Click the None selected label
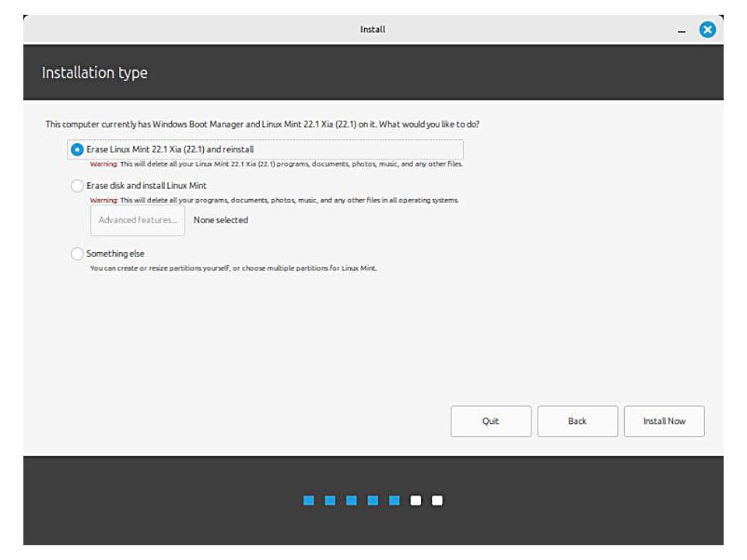This screenshot has width=747, height=560. point(220,220)
